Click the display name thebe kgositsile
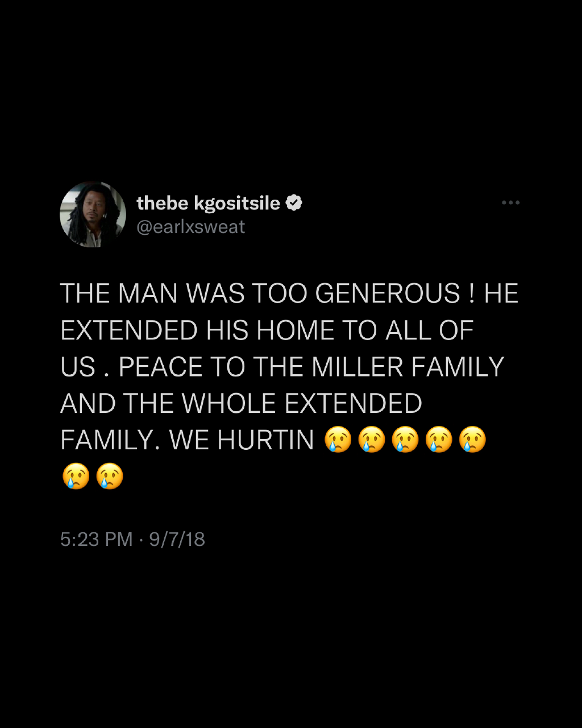The image size is (582, 728). coord(210,202)
